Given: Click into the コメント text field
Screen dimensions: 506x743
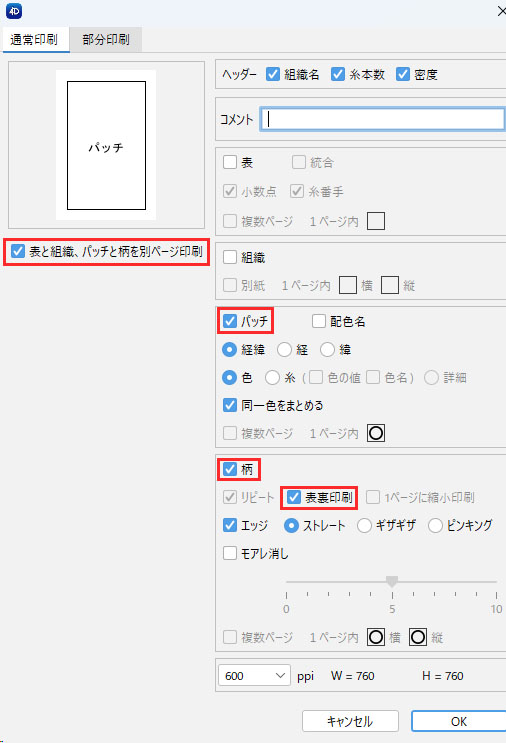Looking at the screenshot, I should [382, 119].
